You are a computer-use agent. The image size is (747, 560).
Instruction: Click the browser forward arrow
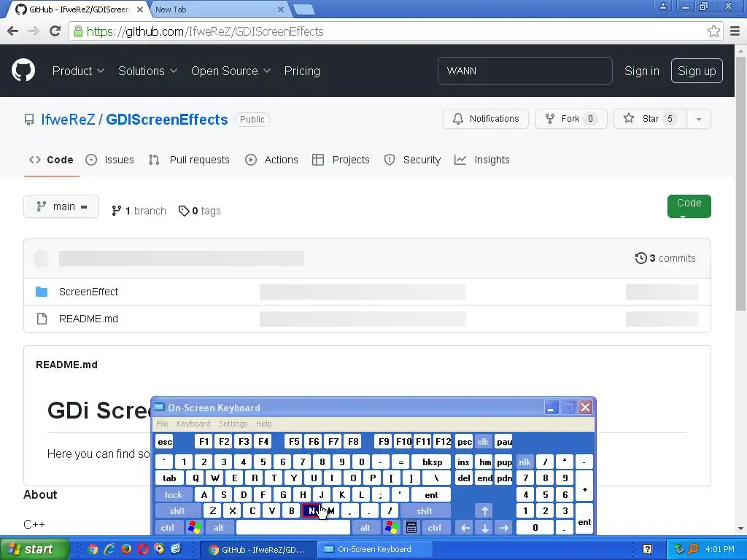click(34, 31)
